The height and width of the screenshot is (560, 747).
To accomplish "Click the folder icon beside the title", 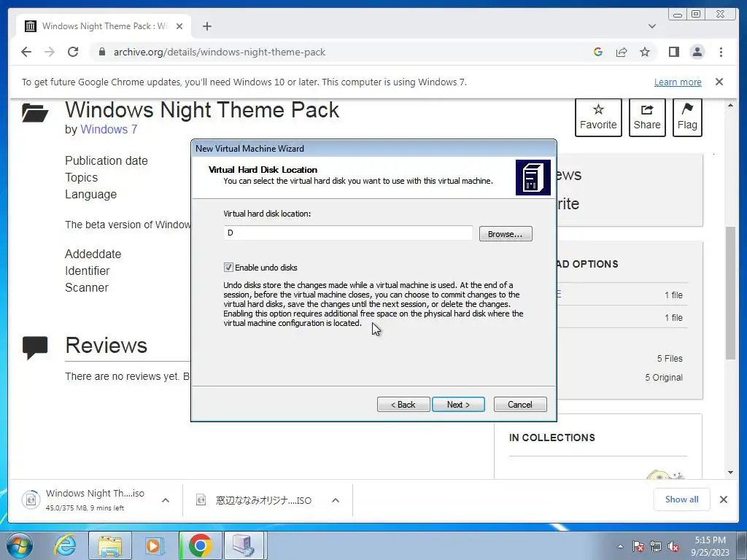I will [x=35, y=113].
